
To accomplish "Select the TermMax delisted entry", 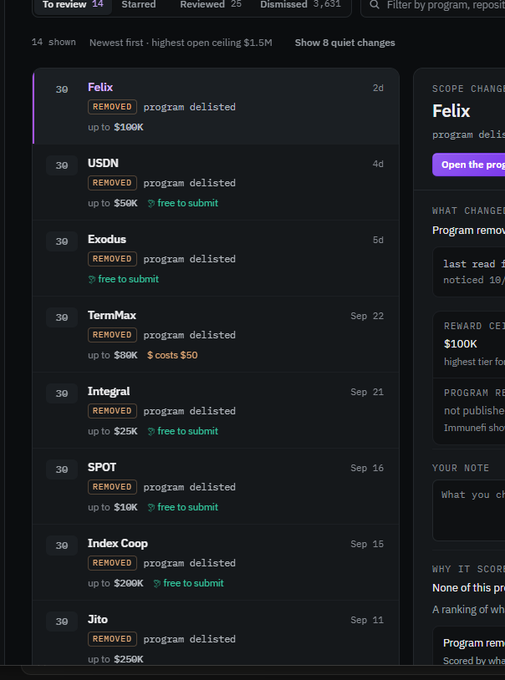I will 216,334.
